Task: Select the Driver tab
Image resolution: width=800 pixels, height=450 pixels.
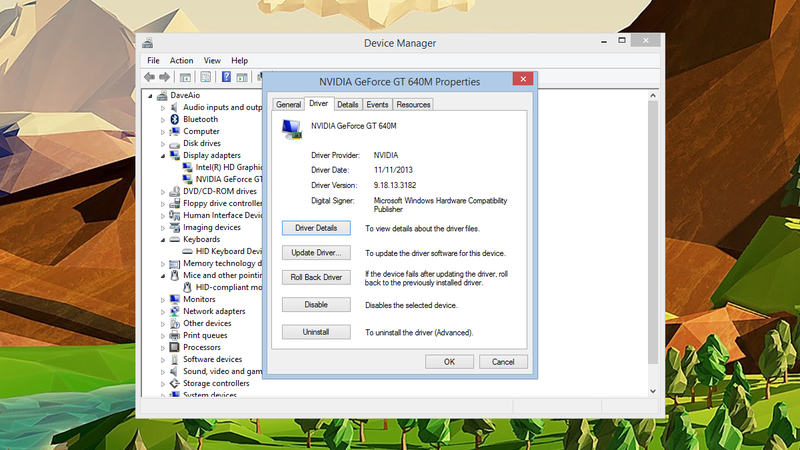Action: [x=319, y=104]
